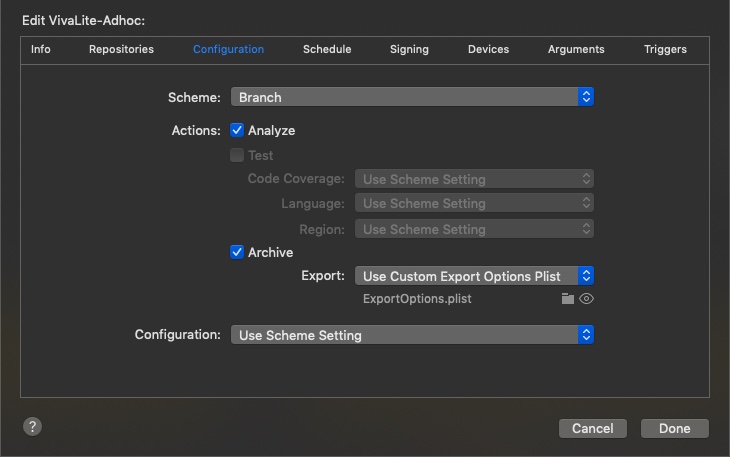Switch to the Devices tab
This screenshot has height=457, width=730.
(x=488, y=49)
